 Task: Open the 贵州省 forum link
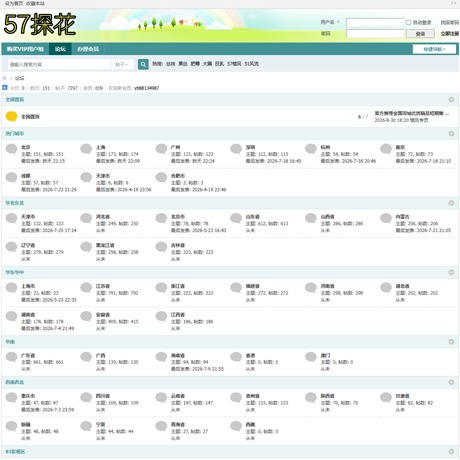pos(253,396)
